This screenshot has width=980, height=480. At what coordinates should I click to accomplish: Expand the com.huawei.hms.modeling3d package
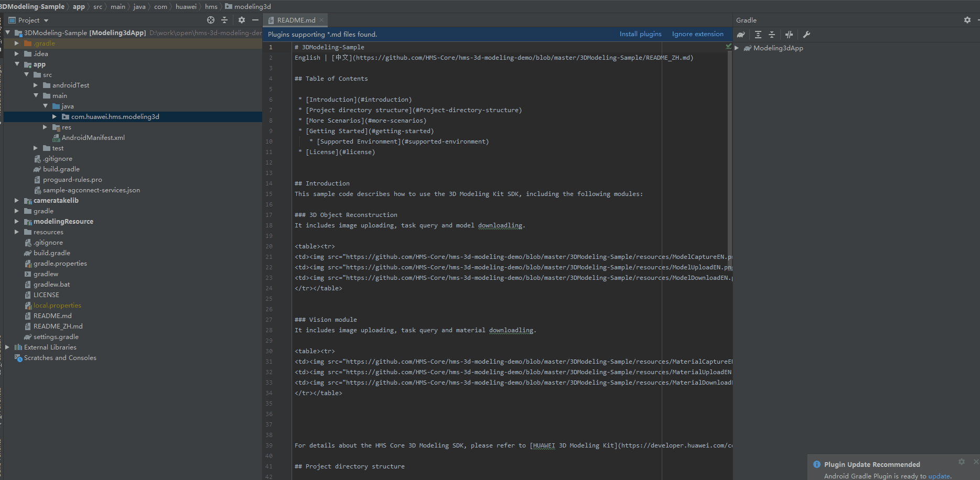pos(55,116)
